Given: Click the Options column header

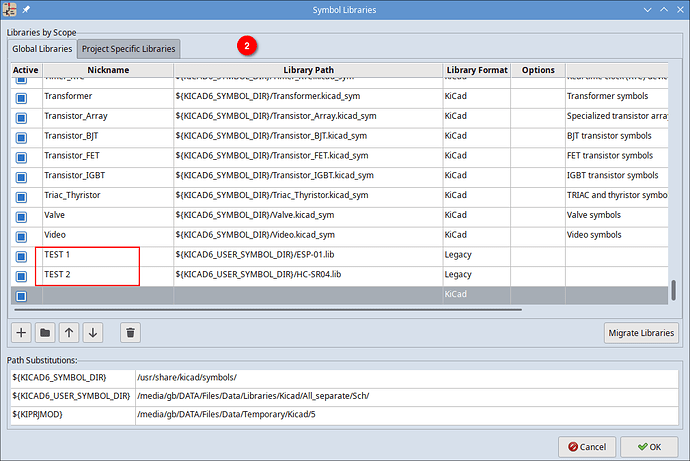Looking at the screenshot, I should point(538,70).
